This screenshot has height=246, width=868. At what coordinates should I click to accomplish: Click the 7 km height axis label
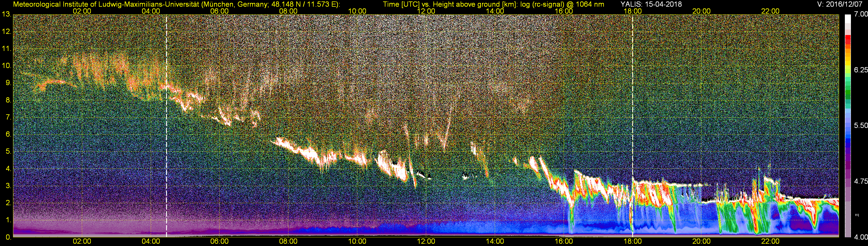(x=8, y=117)
